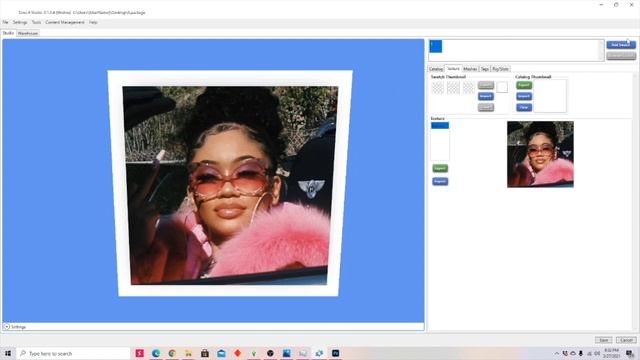Click the gray Remove Swatch button
640x360 pixels.
coord(621,56)
